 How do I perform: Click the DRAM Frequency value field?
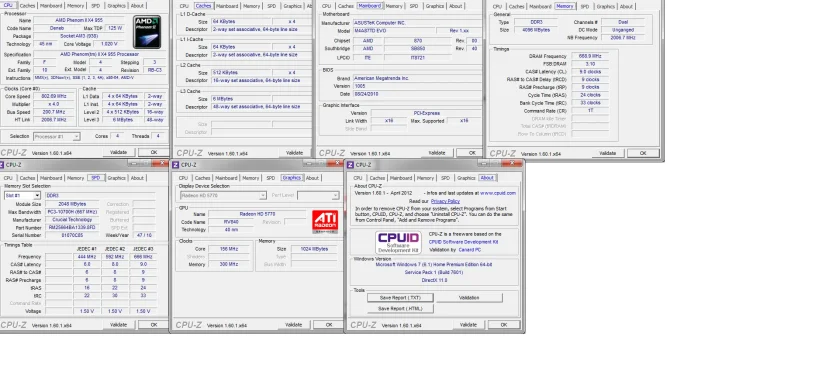point(590,56)
